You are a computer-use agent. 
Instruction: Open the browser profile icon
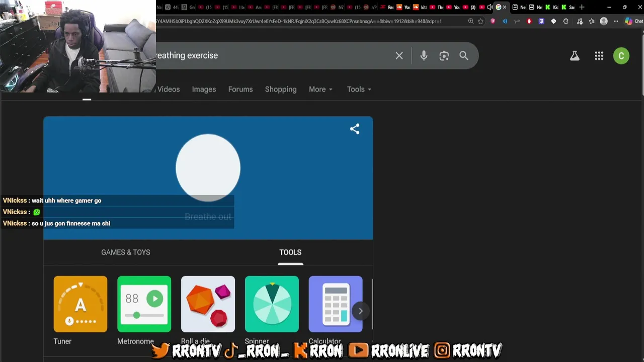[x=604, y=21]
